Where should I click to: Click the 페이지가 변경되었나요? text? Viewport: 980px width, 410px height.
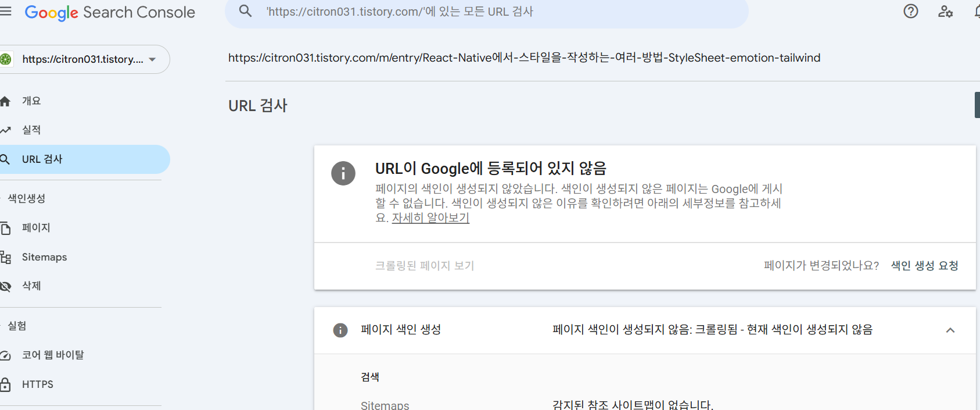(821, 266)
